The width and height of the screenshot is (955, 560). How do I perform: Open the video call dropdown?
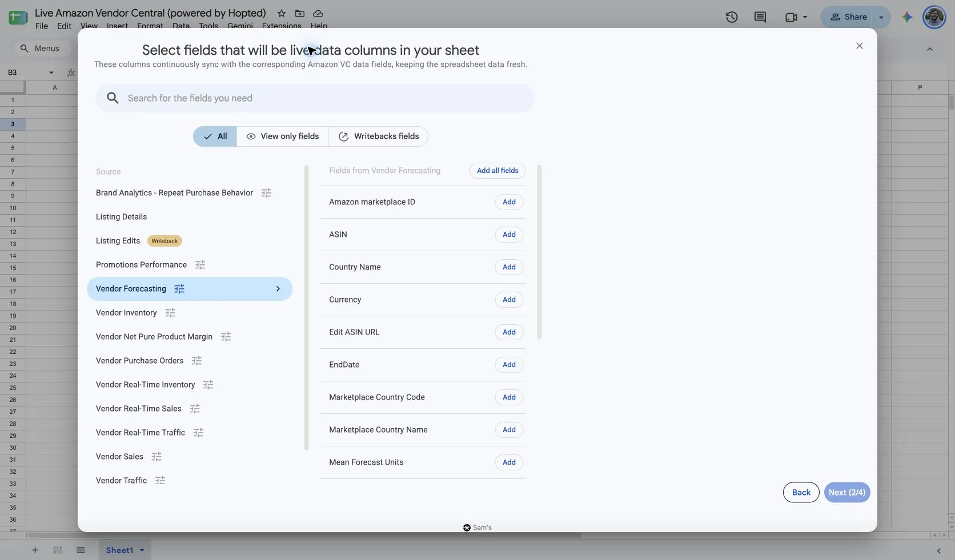(805, 17)
